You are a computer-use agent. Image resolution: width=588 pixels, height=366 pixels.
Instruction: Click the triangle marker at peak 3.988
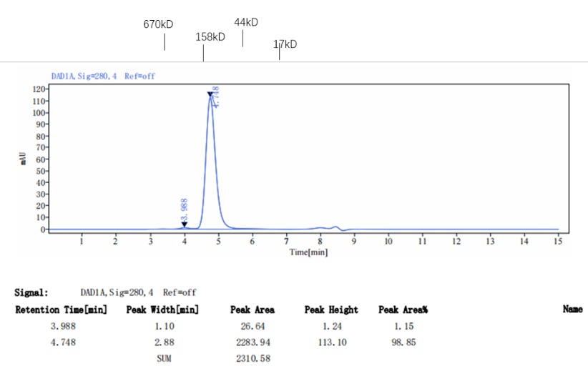pos(185,224)
